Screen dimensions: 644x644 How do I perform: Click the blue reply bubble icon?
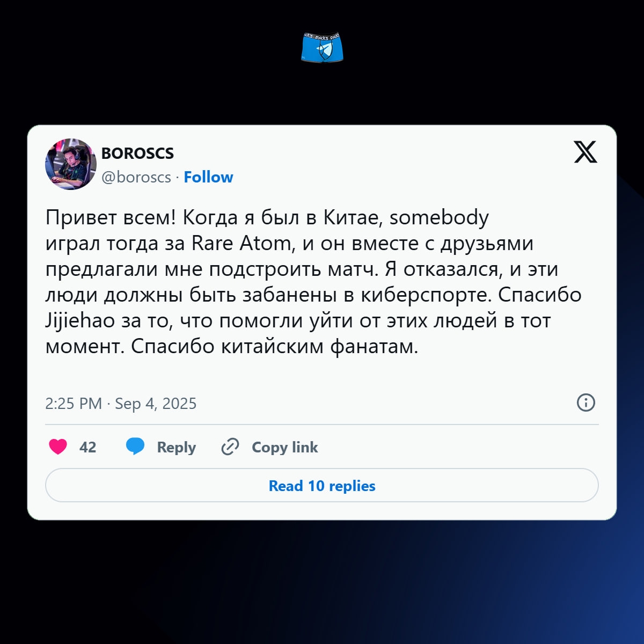point(135,447)
